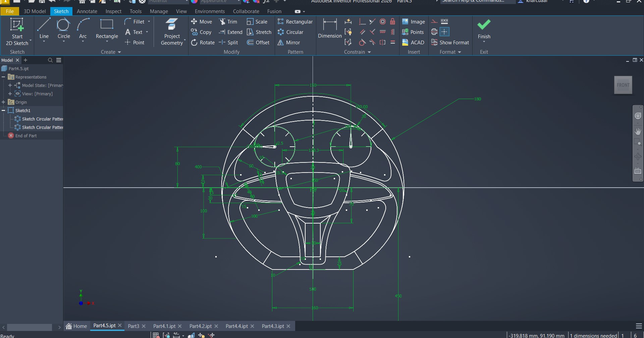The width and height of the screenshot is (644, 338).
Task: Click the Mirror pattern tool
Action: click(x=289, y=43)
